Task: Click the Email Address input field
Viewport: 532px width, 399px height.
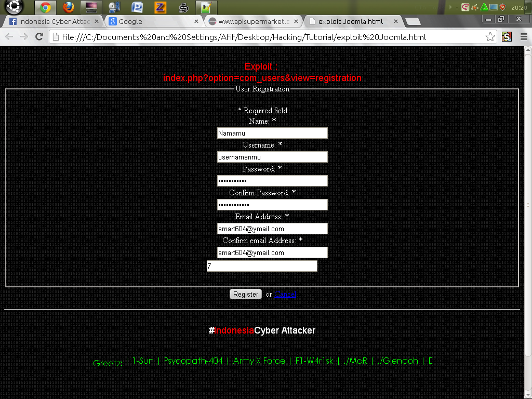Action: tap(272, 229)
